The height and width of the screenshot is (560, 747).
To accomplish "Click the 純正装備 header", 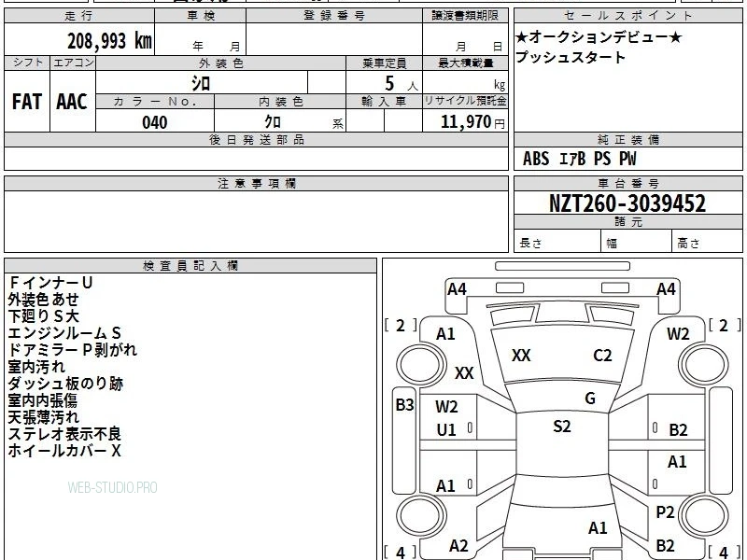I will point(627,139).
